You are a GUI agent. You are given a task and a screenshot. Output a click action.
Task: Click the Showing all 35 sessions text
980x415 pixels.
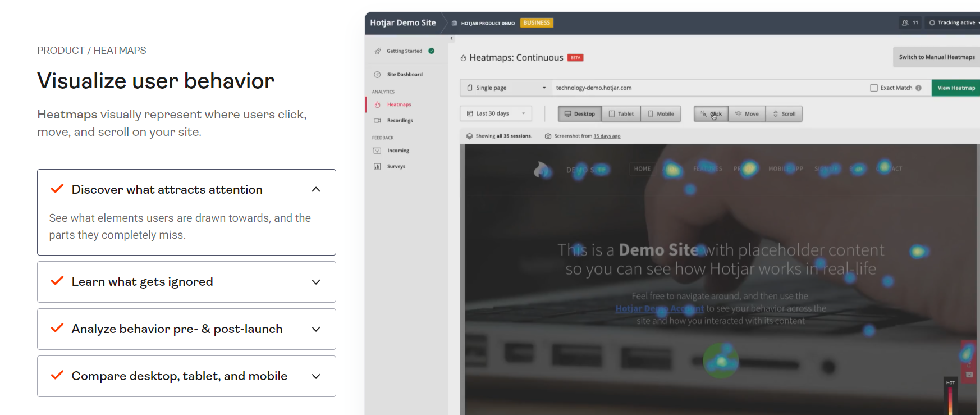click(x=503, y=136)
